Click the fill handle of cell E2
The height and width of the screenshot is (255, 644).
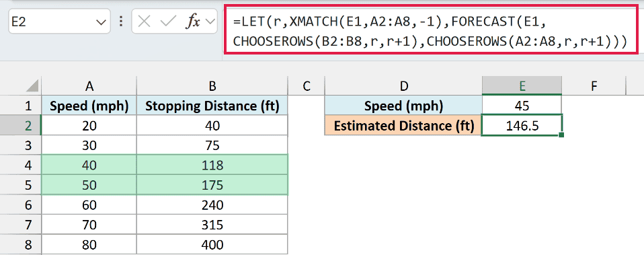point(561,135)
